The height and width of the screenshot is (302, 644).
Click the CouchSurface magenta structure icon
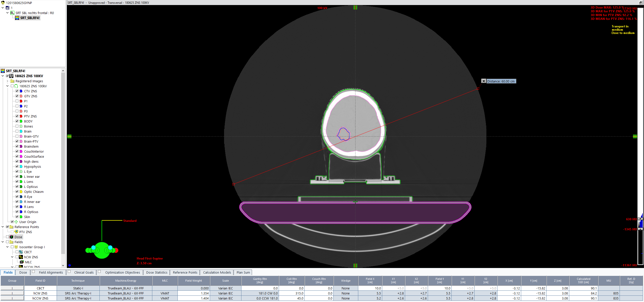pyautogui.click(x=21, y=156)
